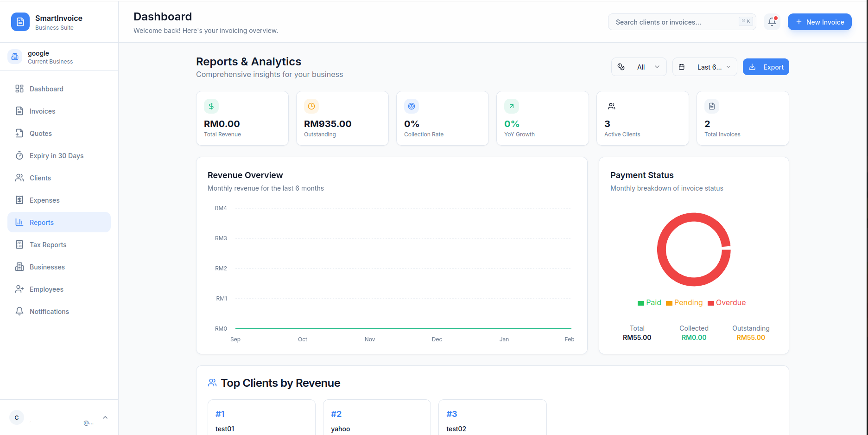868x435 pixels.
Task: Click the Clients people icon in sidebar
Action: point(19,178)
